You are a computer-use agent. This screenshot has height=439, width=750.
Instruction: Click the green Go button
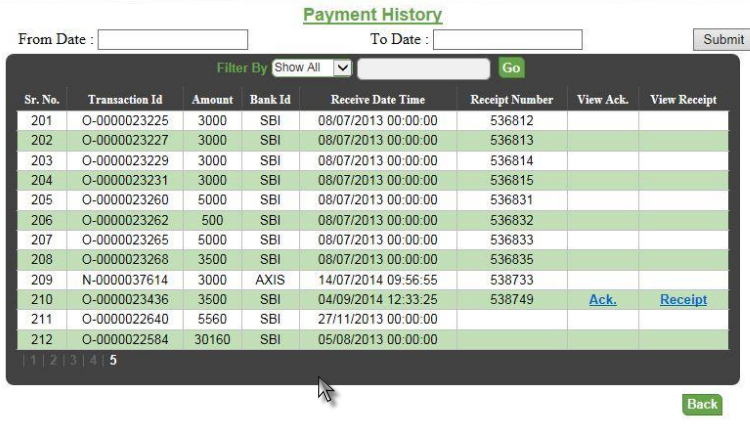511,68
